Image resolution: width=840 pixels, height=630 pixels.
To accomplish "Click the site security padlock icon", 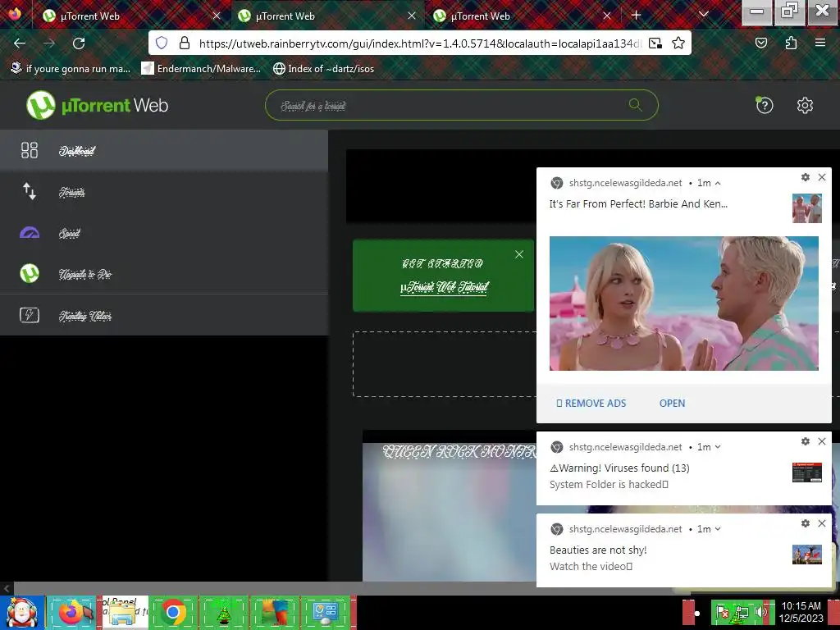I will coord(185,43).
